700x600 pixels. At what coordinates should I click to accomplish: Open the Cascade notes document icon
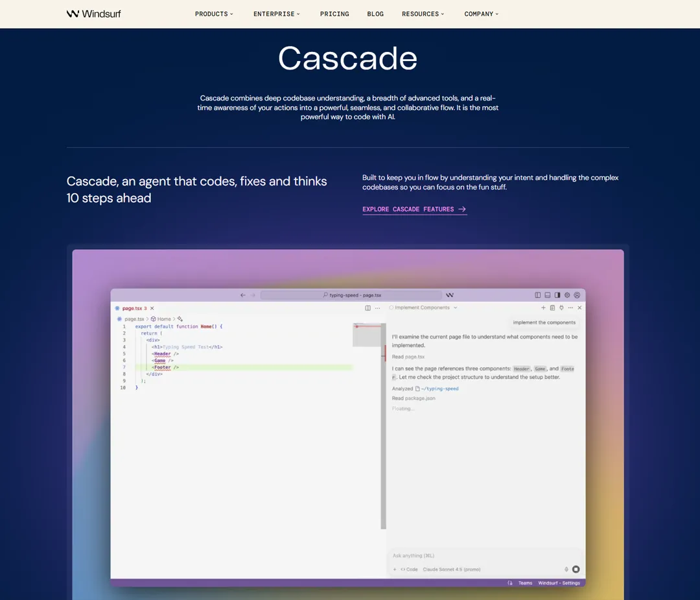(552, 307)
